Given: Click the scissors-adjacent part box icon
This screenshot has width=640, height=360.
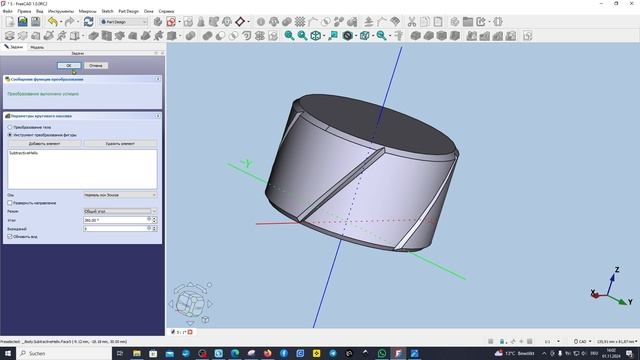Looking at the screenshot, I should [x=454, y=22].
